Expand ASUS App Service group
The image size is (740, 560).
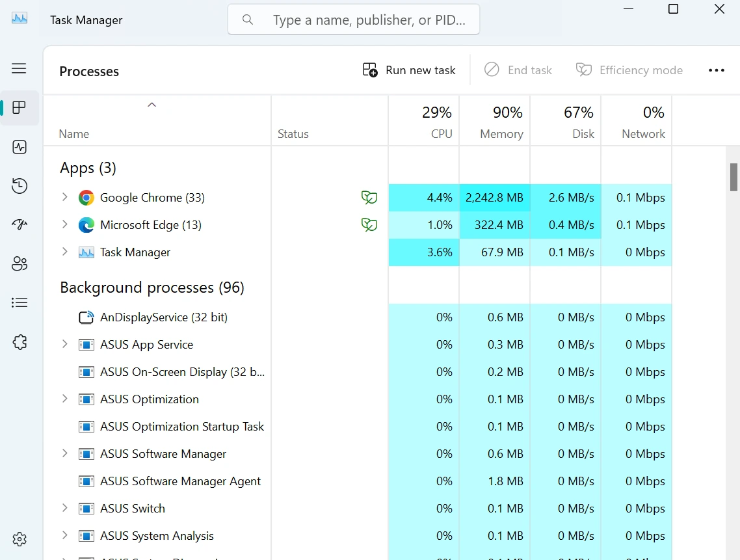click(x=64, y=344)
